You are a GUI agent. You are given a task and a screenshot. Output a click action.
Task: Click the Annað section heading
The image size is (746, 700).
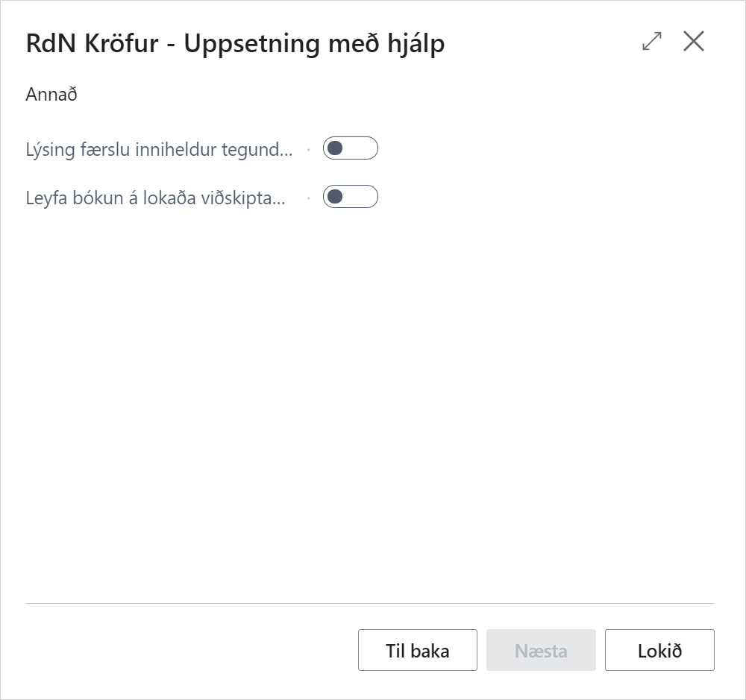click(x=51, y=95)
